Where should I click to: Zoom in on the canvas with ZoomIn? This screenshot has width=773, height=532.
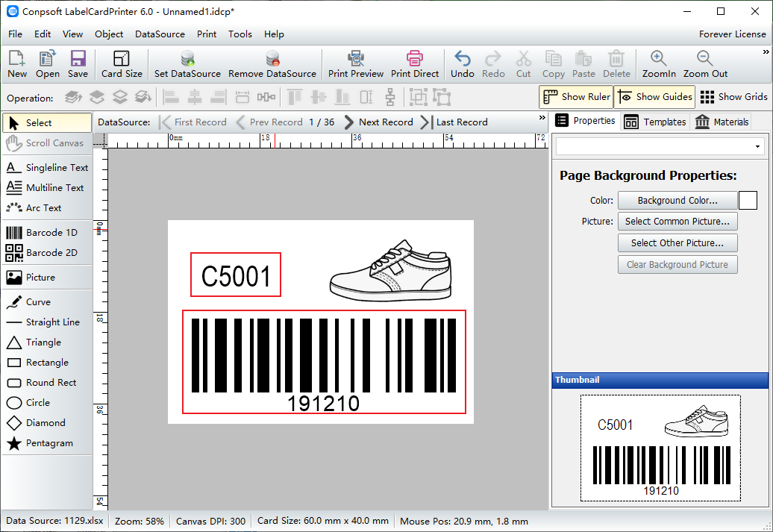659,65
